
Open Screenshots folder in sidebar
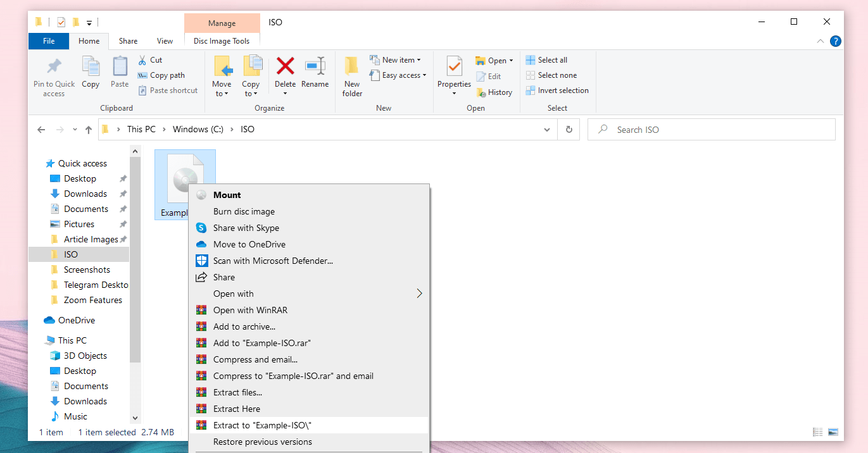point(87,270)
